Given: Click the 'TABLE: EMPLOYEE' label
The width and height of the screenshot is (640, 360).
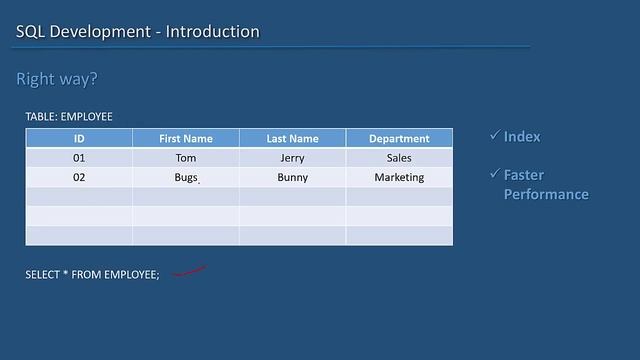Looking at the screenshot, I should [x=69, y=117].
